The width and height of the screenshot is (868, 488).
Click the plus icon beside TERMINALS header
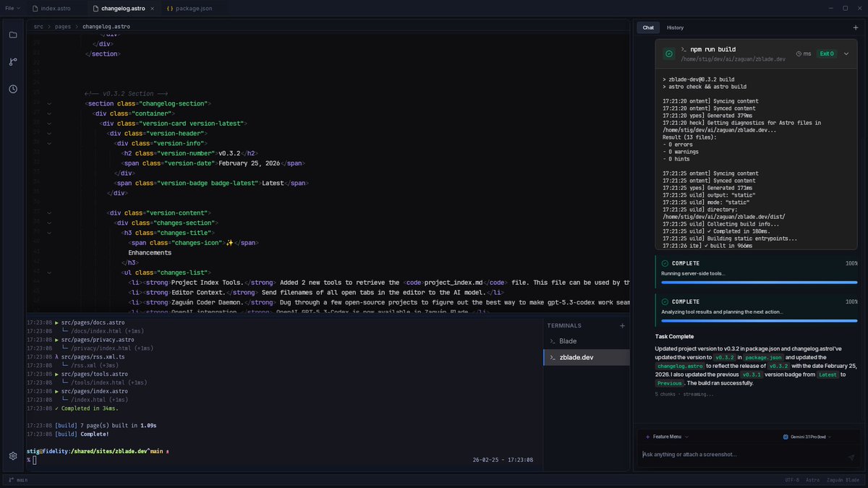pyautogui.click(x=622, y=326)
